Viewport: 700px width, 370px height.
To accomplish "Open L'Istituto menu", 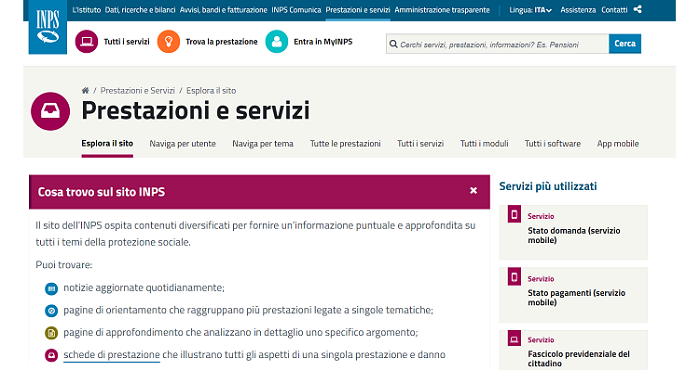I will [87, 10].
